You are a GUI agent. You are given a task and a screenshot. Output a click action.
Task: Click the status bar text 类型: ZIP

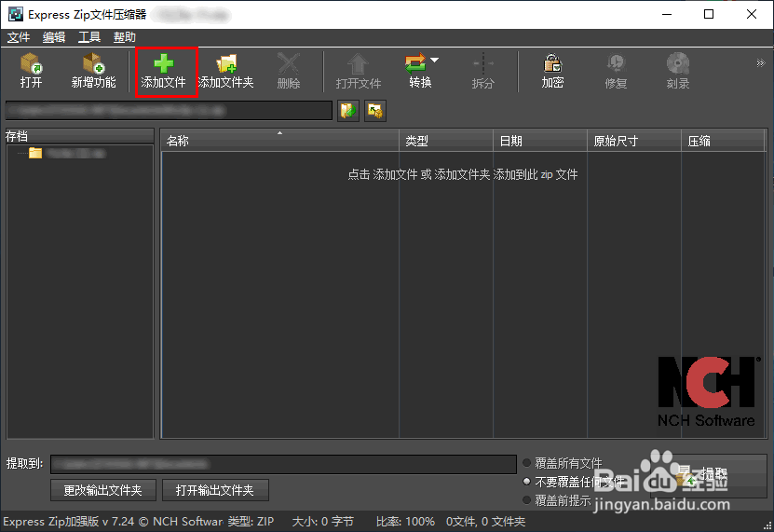251,522
